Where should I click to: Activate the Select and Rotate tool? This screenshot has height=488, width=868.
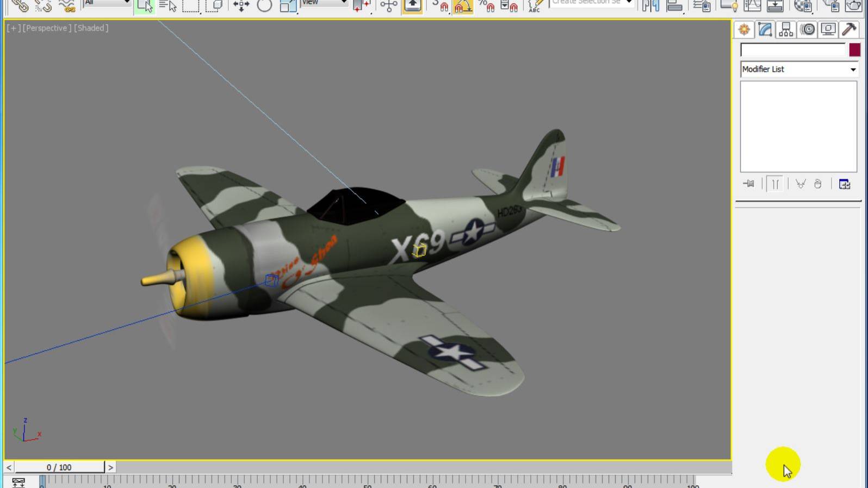click(x=264, y=5)
